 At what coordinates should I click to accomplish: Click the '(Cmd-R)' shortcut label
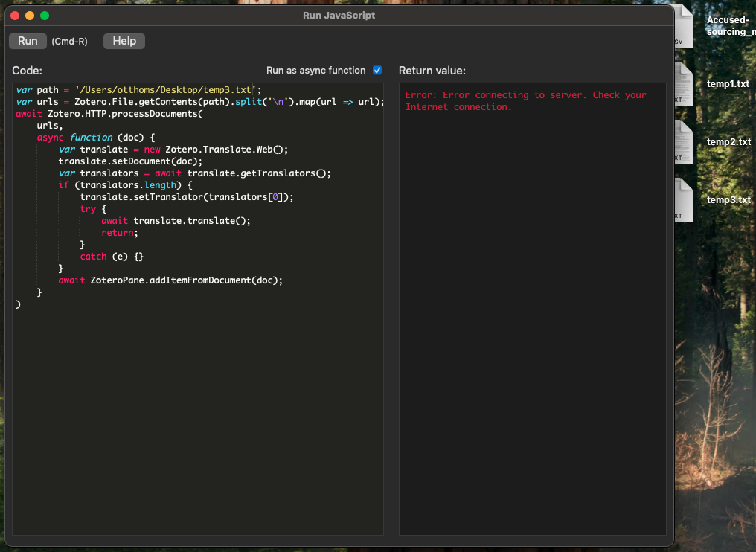[69, 42]
